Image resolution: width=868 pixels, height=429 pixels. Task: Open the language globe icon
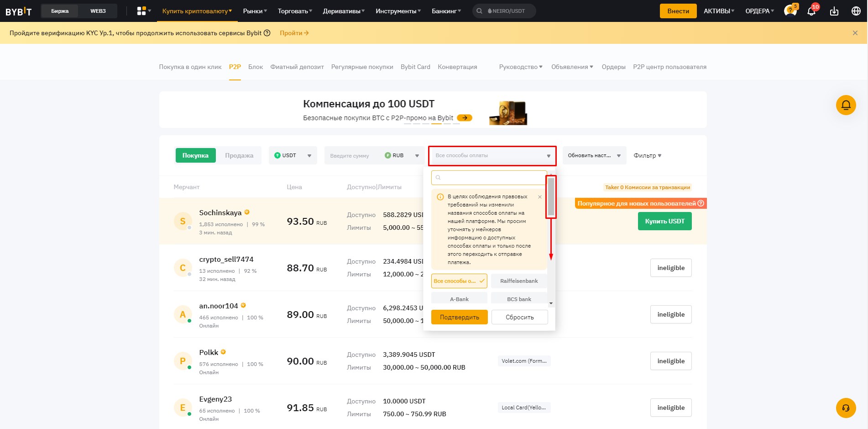pyautogui.click(x=856, y=11)
